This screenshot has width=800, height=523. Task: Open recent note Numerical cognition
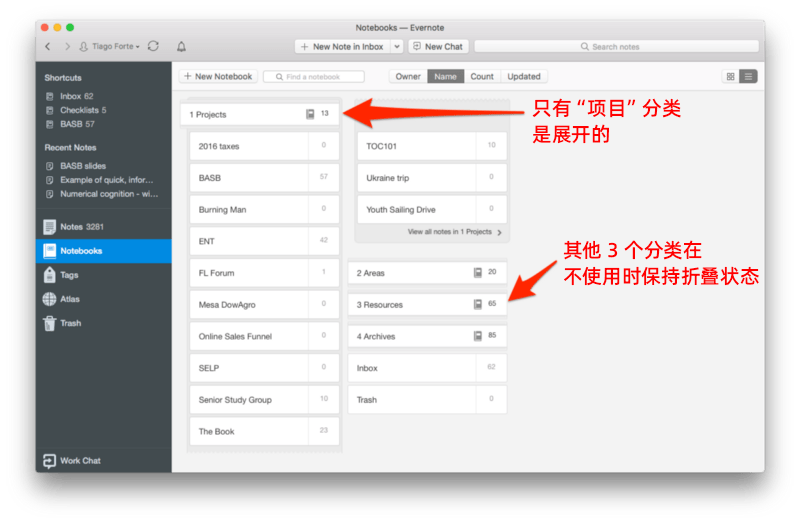[x=109, y=194]
